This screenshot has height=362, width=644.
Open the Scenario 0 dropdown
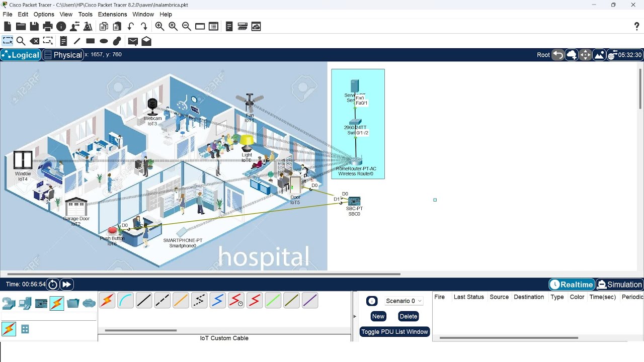coord(404,301)
